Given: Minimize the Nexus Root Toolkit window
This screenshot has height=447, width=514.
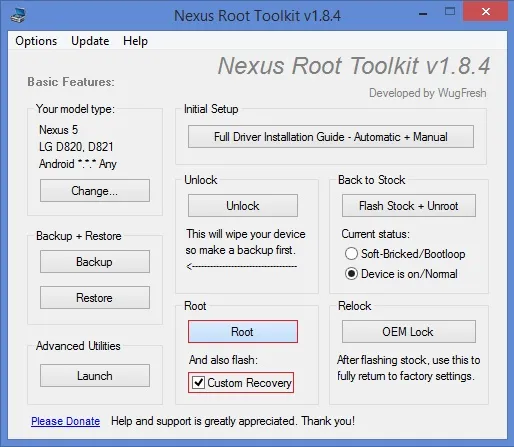Looking at the screenshot, I should click(423, 13).
